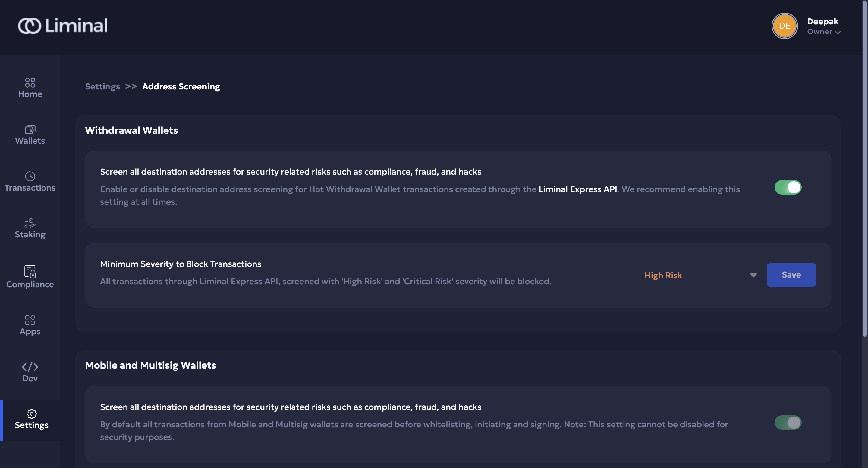This screenshot has height=468, width=868.
Task: Open the Liminal Express API link
Action: tap(578, 189)
